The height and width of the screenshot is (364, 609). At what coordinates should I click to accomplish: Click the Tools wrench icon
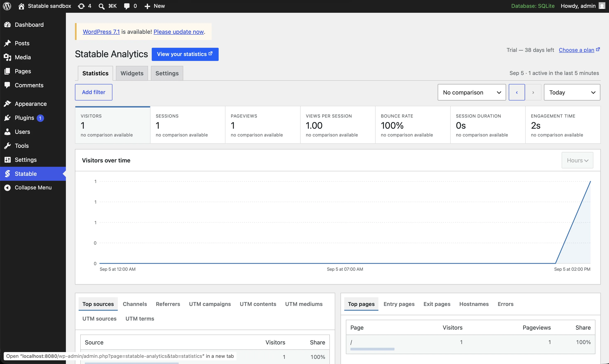7,146
